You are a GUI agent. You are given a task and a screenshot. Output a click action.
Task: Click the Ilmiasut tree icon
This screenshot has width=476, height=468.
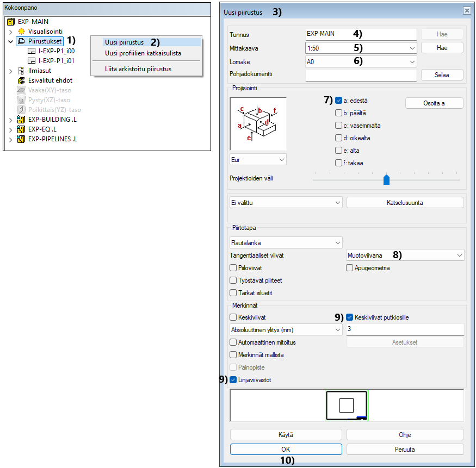pos(21,71)
